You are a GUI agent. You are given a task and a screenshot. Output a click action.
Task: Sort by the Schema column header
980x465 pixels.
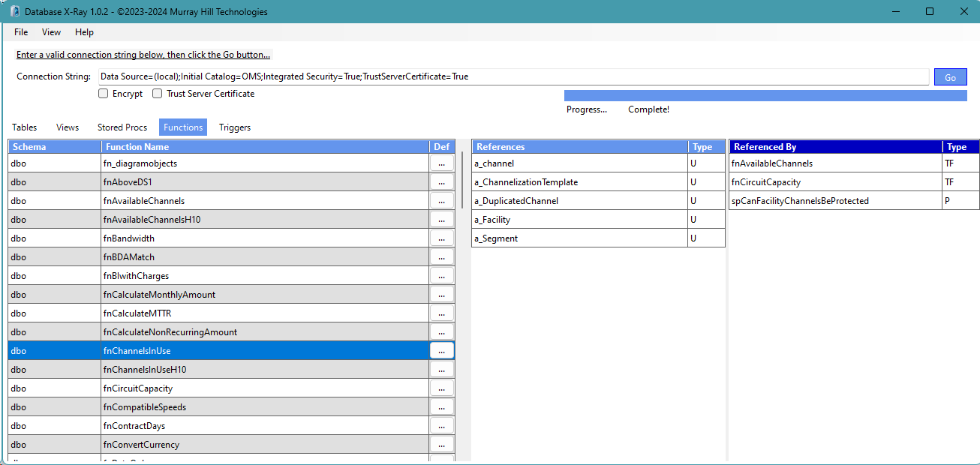[55, 147]
